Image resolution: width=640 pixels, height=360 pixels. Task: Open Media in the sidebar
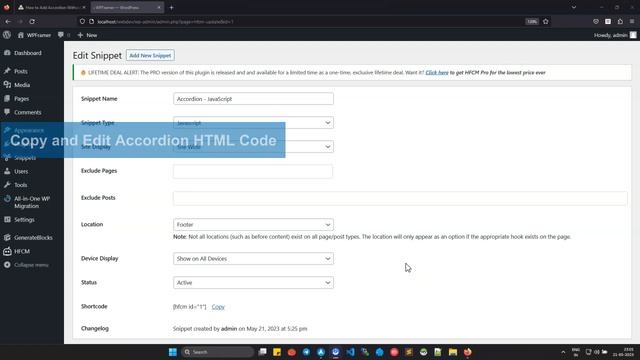(22, 85)
